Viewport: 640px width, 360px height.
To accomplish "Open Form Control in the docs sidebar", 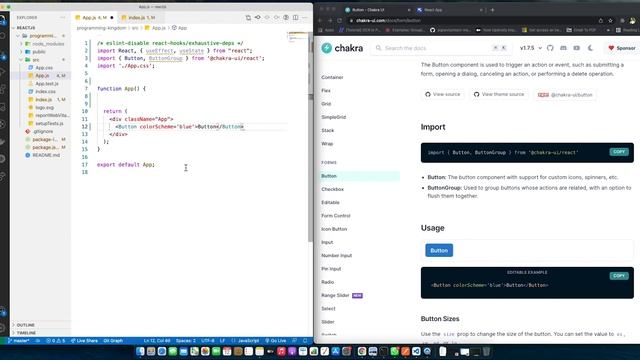I will click(336, 216).
